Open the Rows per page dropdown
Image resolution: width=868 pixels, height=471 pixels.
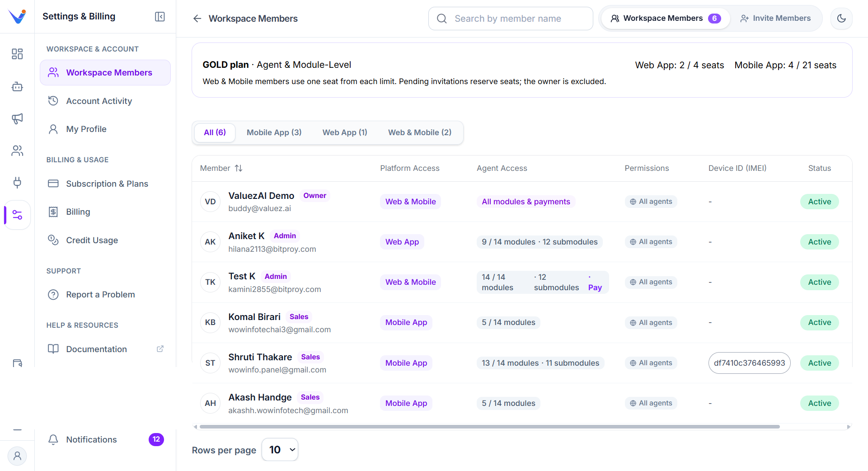point(280,450)
